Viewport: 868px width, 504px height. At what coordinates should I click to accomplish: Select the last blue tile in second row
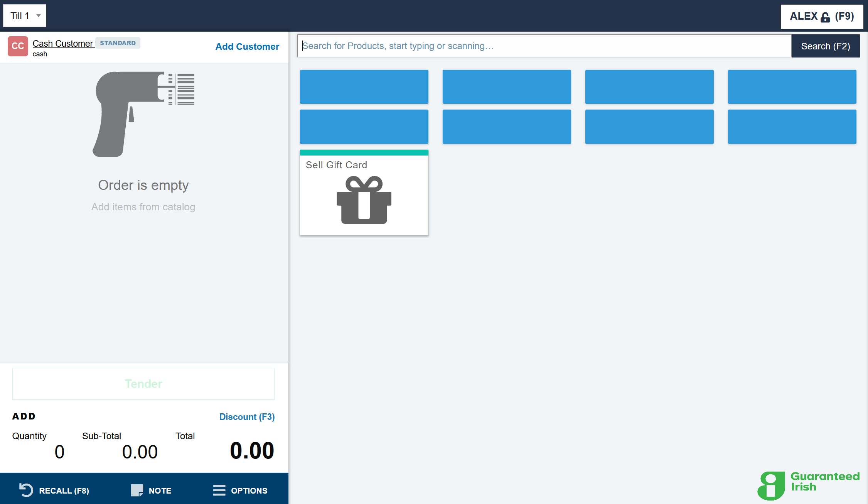(x=792, y=127)
